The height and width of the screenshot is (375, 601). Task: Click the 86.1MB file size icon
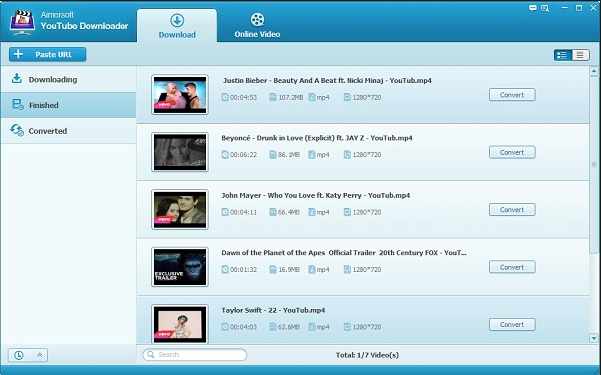coord(273,155)
